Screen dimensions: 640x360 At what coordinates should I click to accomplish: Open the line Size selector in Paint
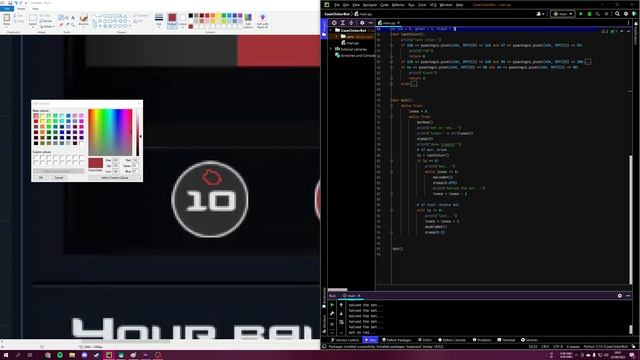coord(159,20)
